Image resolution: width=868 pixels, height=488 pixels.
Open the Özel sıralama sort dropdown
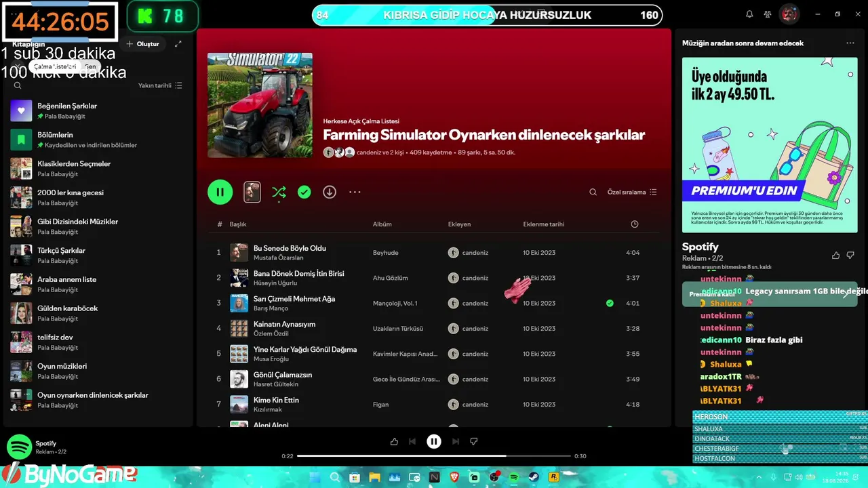point(632,192)
